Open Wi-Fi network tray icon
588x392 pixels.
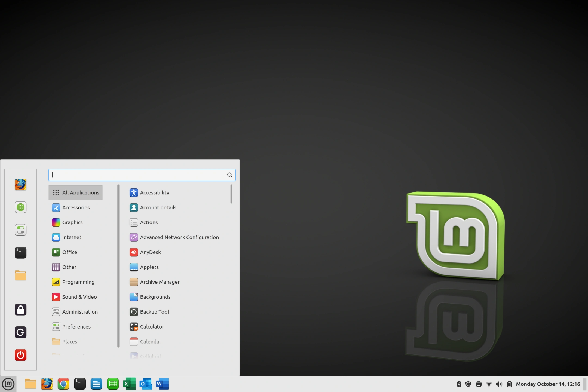(x=489, y=384)
